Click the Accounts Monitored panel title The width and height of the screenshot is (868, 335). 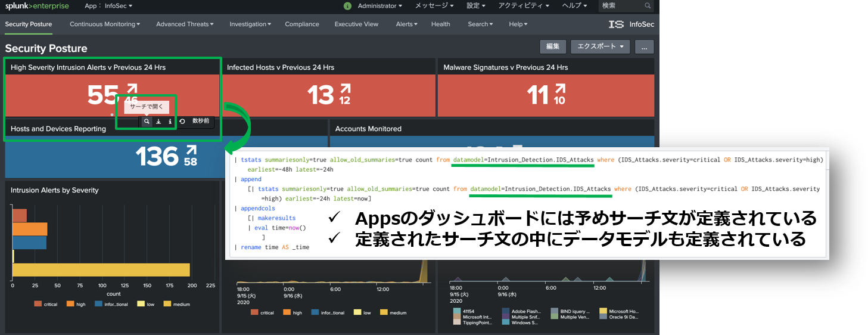[x=368, y=129]
